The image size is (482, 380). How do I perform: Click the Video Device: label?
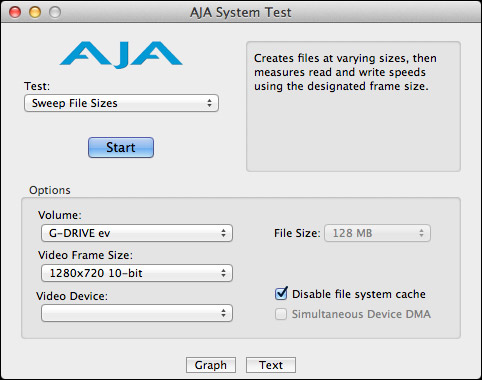pyautogui.click(x=72, y=296)
